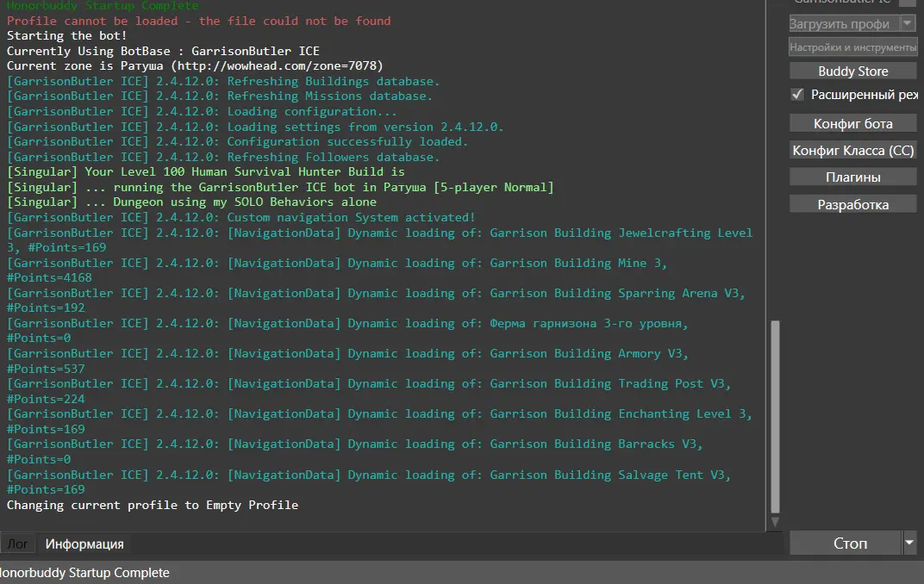Switch to the Лог tab
The image size is (924, 584).
click(x=17, y=544)
